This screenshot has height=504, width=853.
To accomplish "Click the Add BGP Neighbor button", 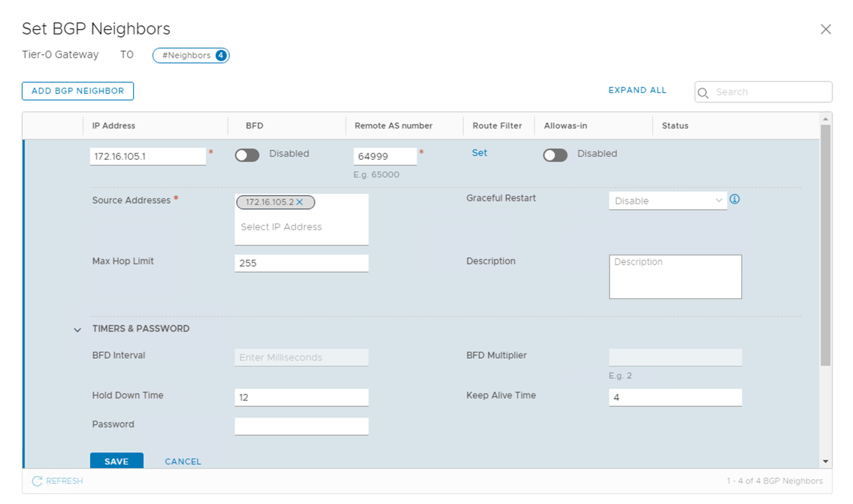I will (x=78, y=91).
